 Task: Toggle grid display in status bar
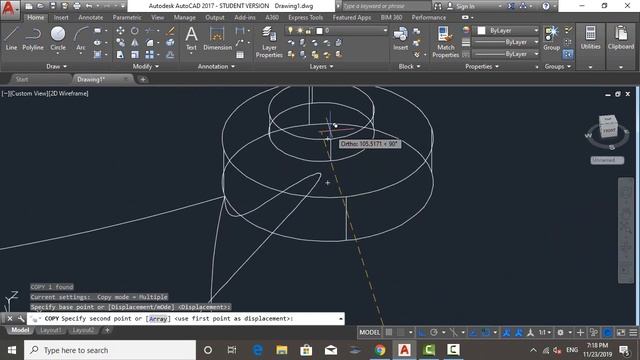click(x=389, y=333)
